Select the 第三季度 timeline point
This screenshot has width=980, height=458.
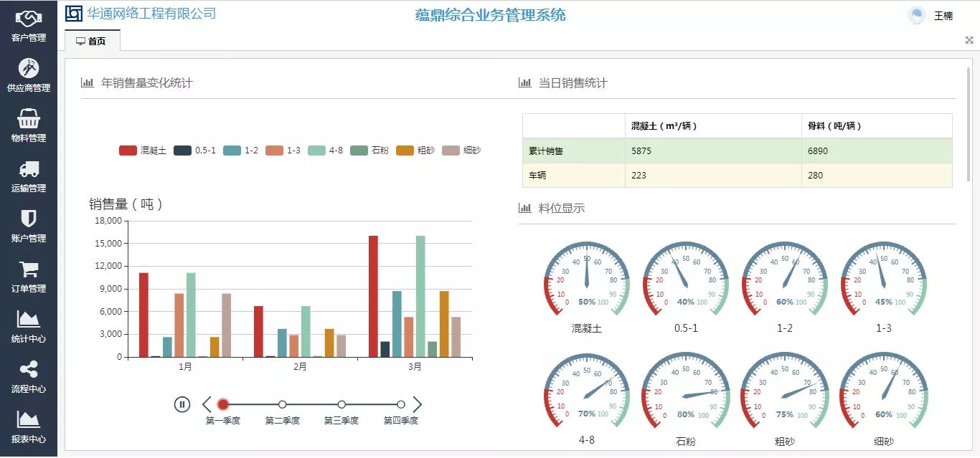coord(341,404)
